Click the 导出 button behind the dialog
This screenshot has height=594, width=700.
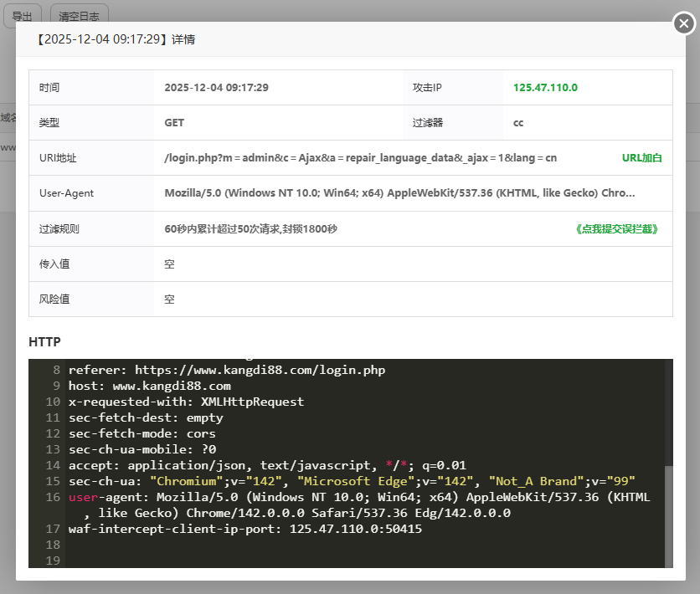coord(23,16)
